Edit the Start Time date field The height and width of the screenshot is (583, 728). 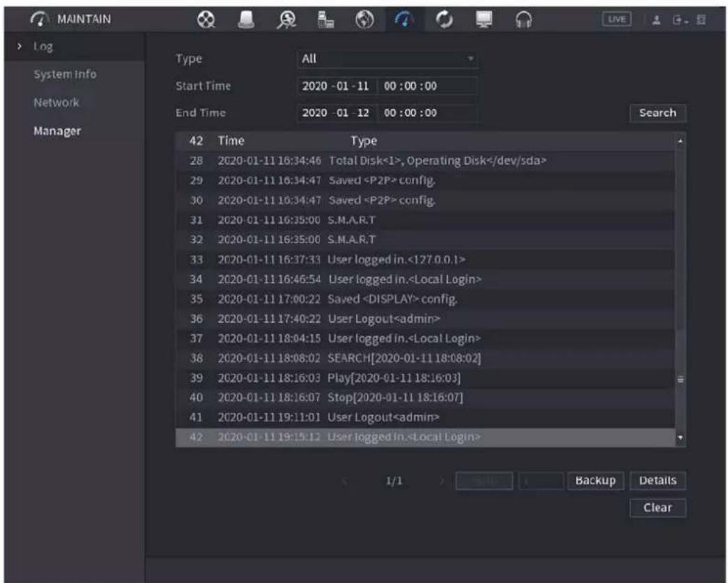(337, 86)
